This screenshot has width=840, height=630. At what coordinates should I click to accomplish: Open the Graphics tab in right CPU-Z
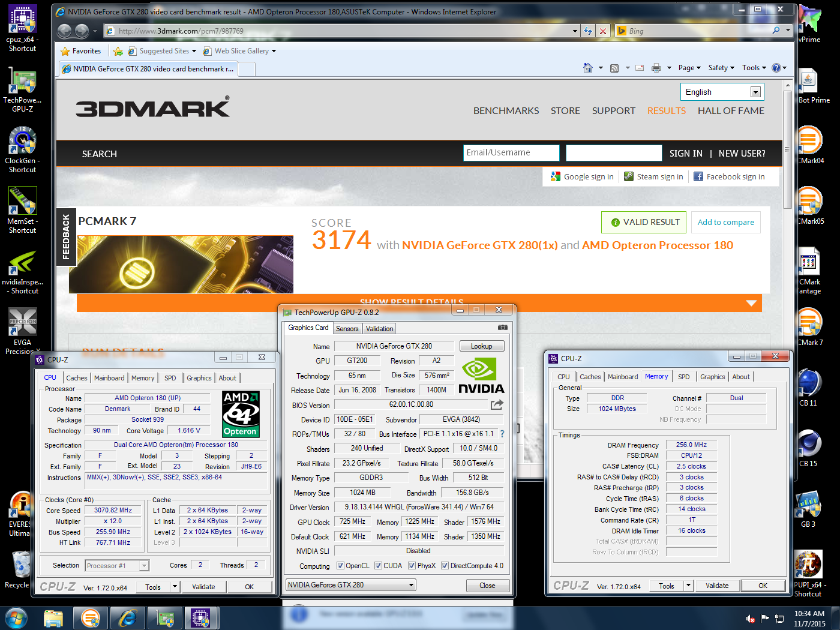[x=713, y=377]
